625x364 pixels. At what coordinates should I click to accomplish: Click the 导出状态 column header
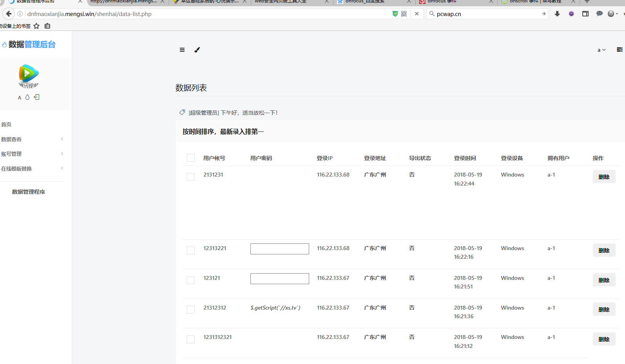pyautogui.click(x=420, y=158)
